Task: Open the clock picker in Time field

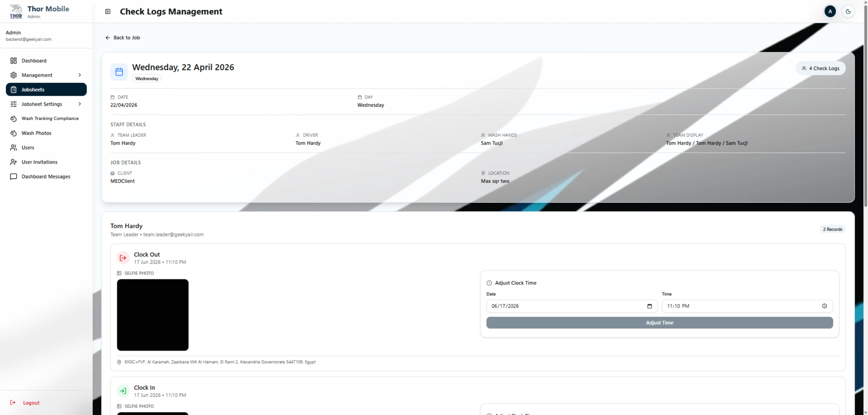Action: [825, 306]
